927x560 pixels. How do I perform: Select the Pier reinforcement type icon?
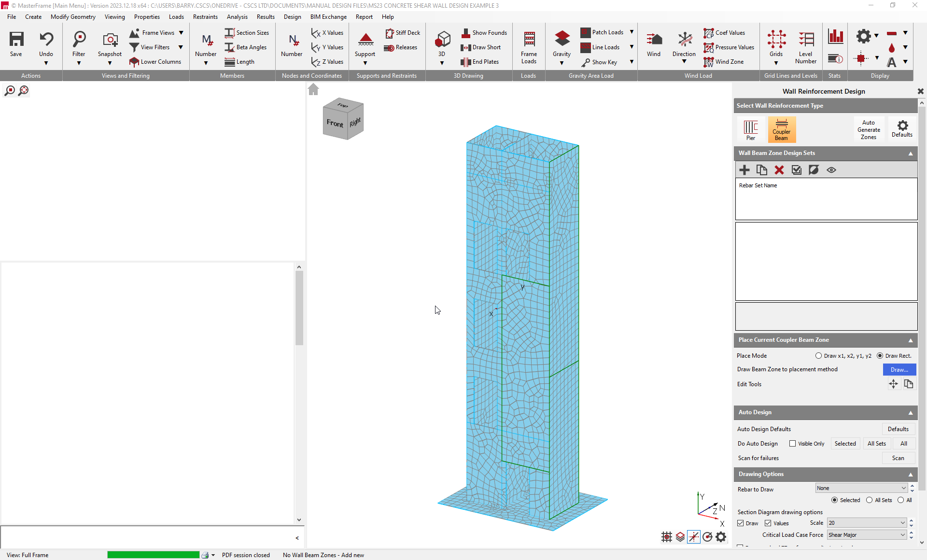(x=750, y=129)
